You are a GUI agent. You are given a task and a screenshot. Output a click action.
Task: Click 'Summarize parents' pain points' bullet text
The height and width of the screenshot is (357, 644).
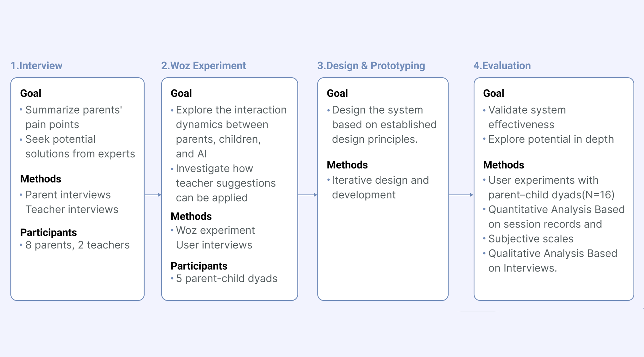click(x=74, y=117)
